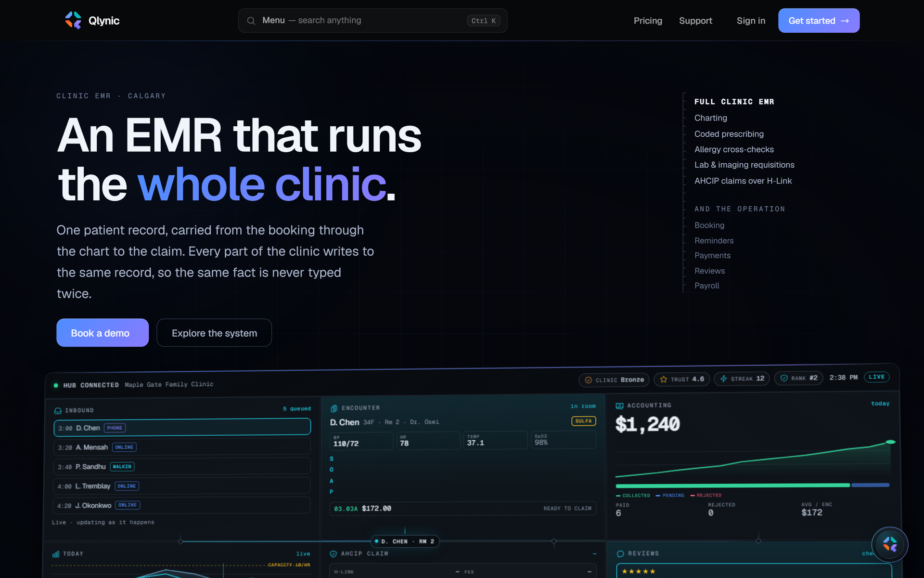
Task: Open the Reminders link
Action: pos(714,240)
